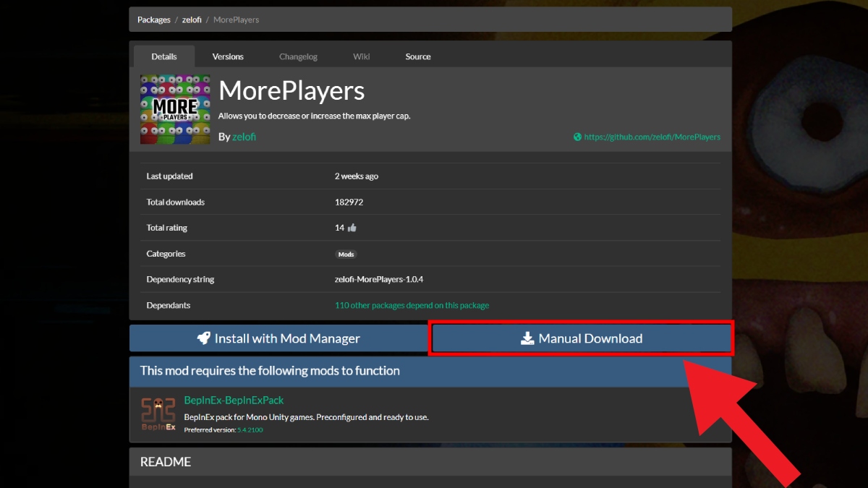Open the Source tab
This screenshot has width=868, height=488.
click(417, 56)
